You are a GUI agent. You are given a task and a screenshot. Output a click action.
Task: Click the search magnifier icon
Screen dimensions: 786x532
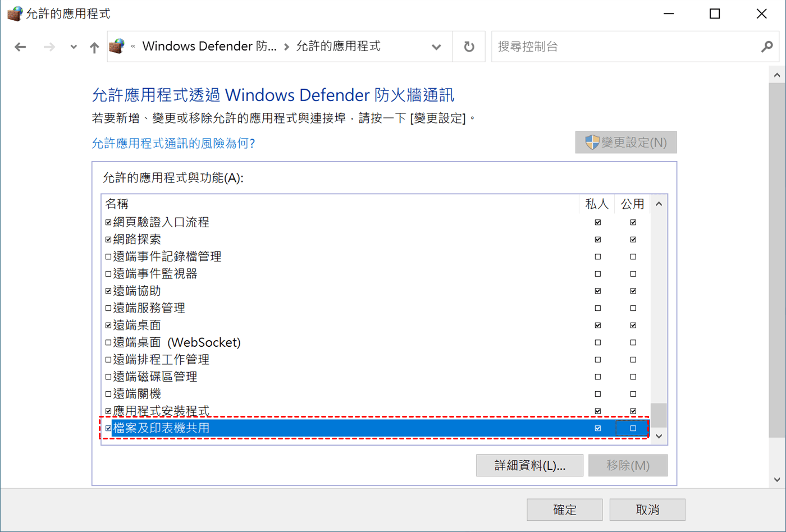coord(767,47)
